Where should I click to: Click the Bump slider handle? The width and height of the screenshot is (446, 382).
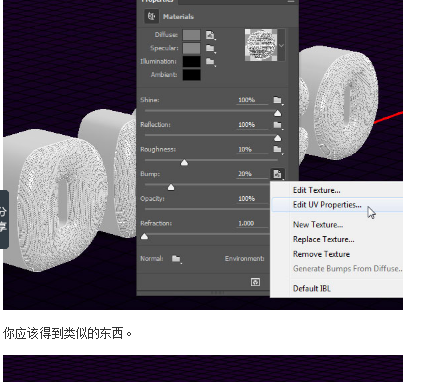tap(171, 187)
